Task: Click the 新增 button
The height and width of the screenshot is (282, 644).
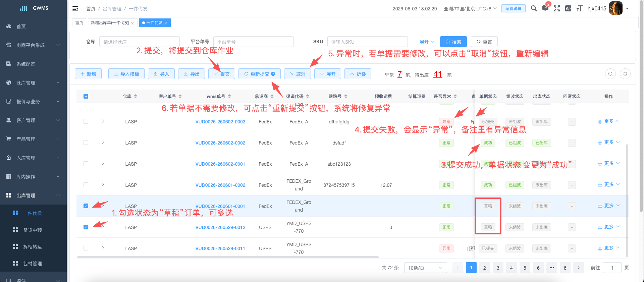Action: tap(88, 74)
